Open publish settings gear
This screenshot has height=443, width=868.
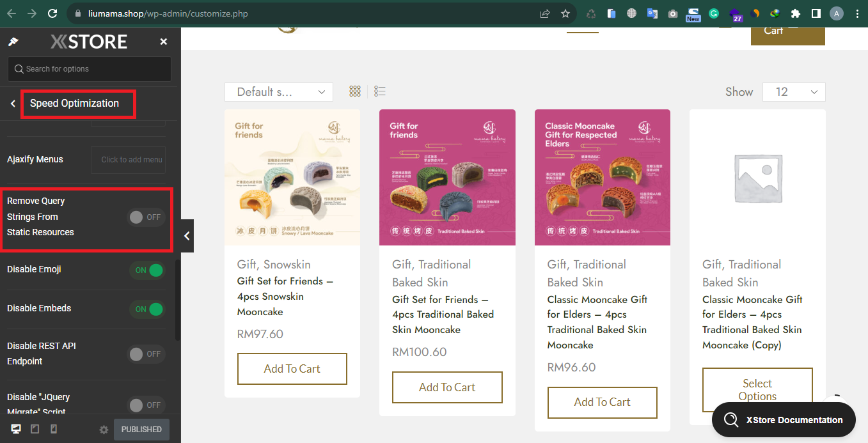tap(104, 430)
